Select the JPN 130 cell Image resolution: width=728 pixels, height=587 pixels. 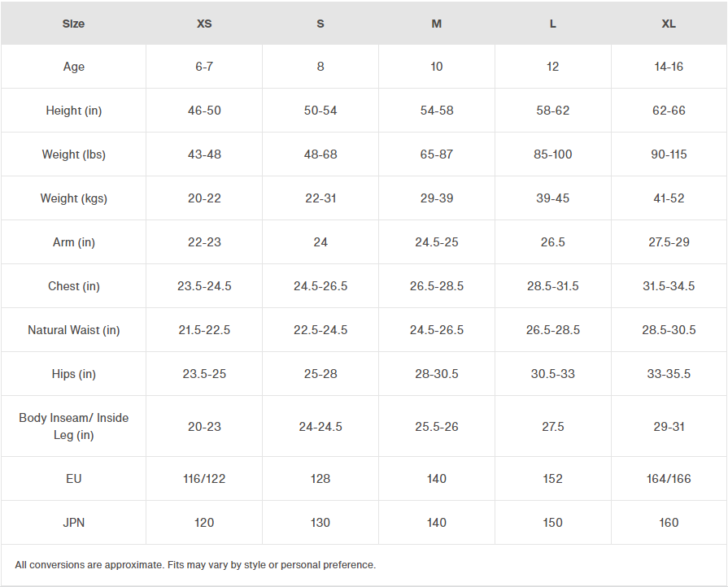pyautogui.click(x=320, y=523)
